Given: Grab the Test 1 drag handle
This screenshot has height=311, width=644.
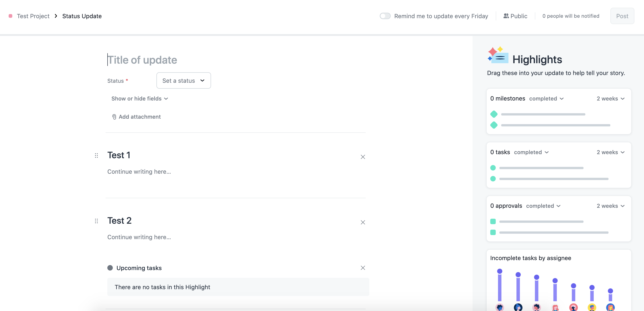Looking at the screenshot, I should pyautogui.click(x=96, y=155).
